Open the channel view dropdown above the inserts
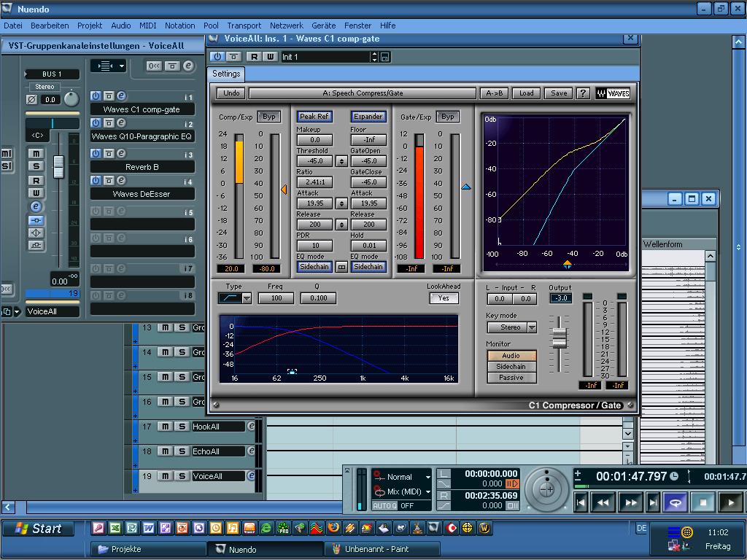Viewport: 747px width, 560px height. 109,66
